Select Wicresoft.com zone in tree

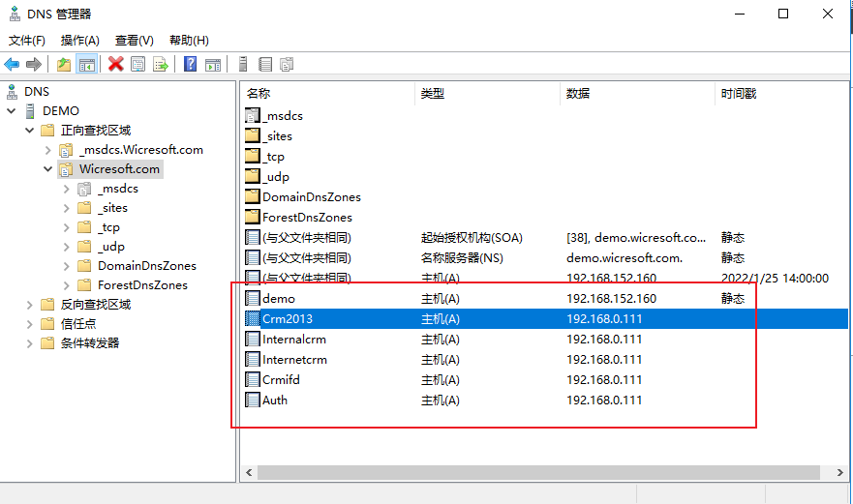[x=119, y=169]
